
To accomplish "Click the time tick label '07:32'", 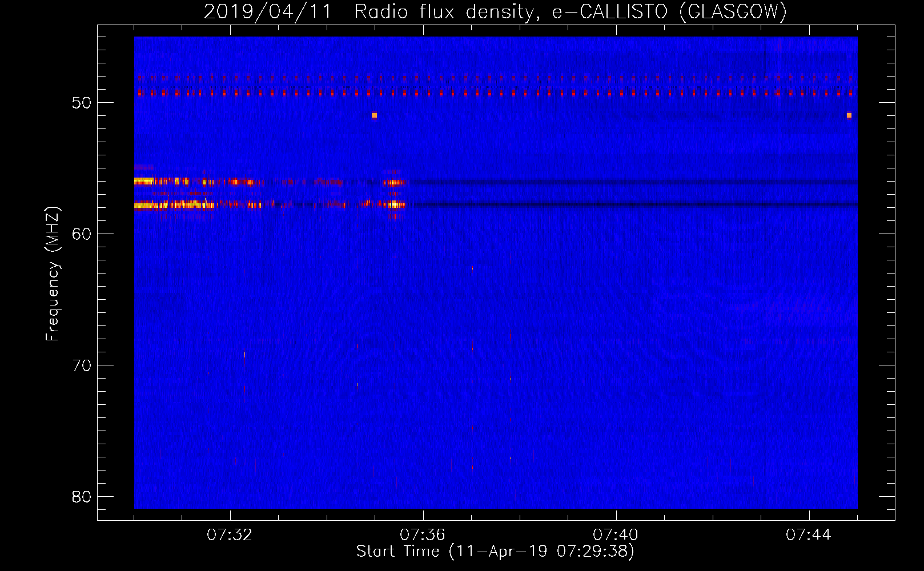I will click(x=230, y=535).
